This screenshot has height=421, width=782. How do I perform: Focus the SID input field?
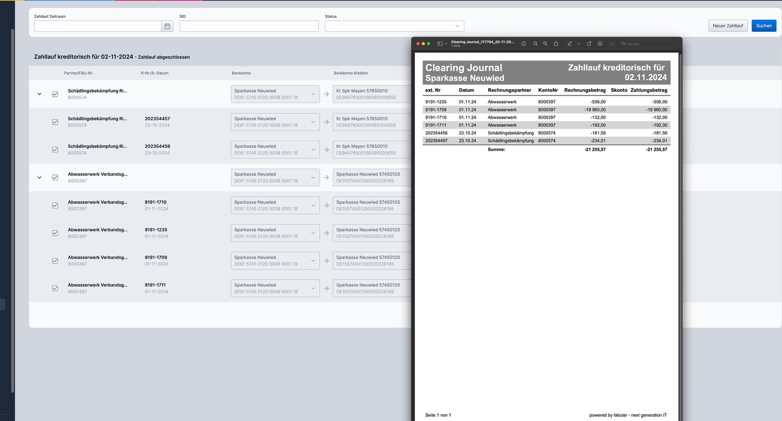[x=249, y=26]
